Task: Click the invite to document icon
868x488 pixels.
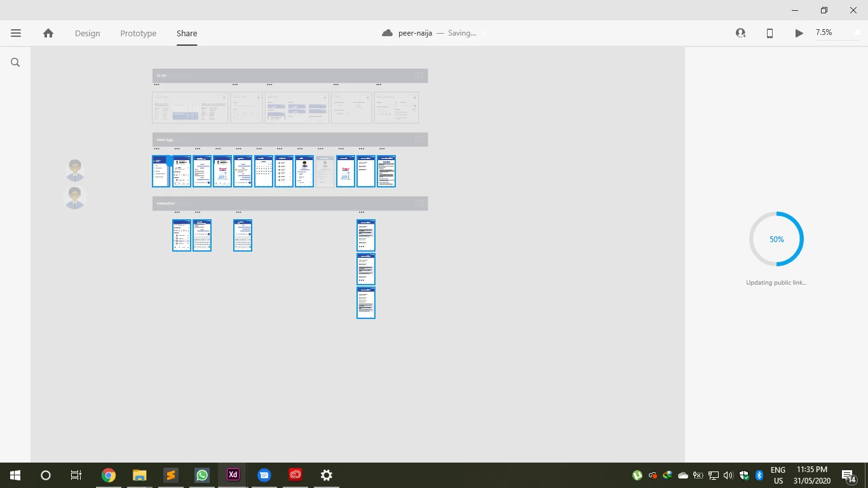Action: (741, 33)
